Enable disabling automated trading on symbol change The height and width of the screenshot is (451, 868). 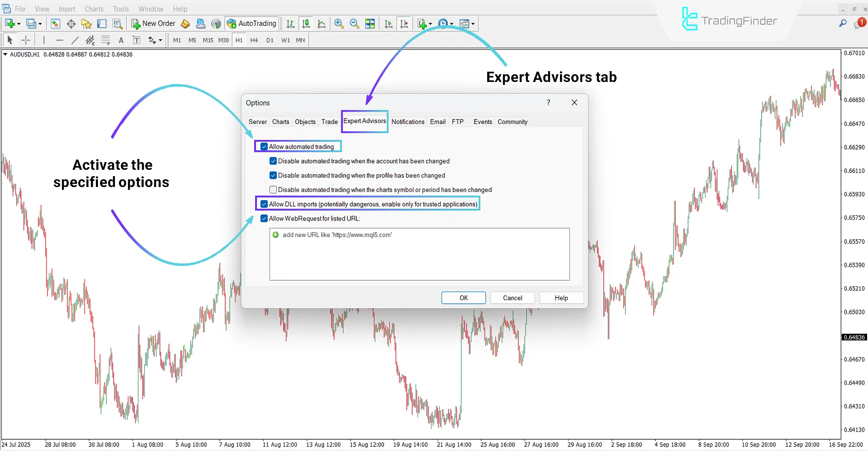[273, 189]
